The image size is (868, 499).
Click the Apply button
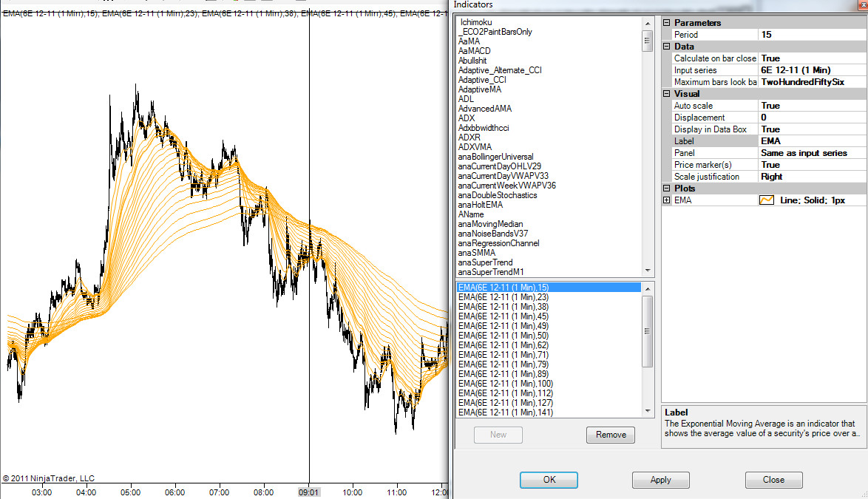tap(660, 480)
